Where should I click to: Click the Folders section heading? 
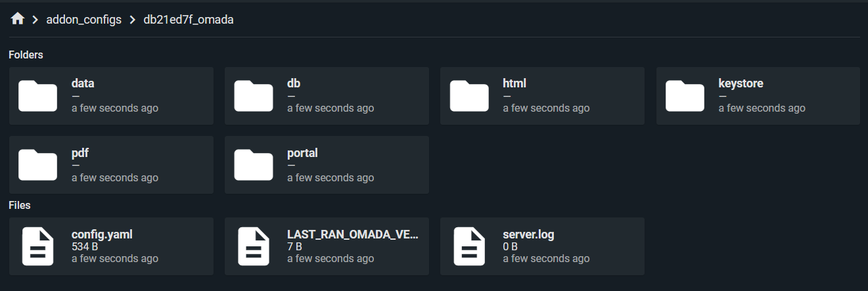26,55
